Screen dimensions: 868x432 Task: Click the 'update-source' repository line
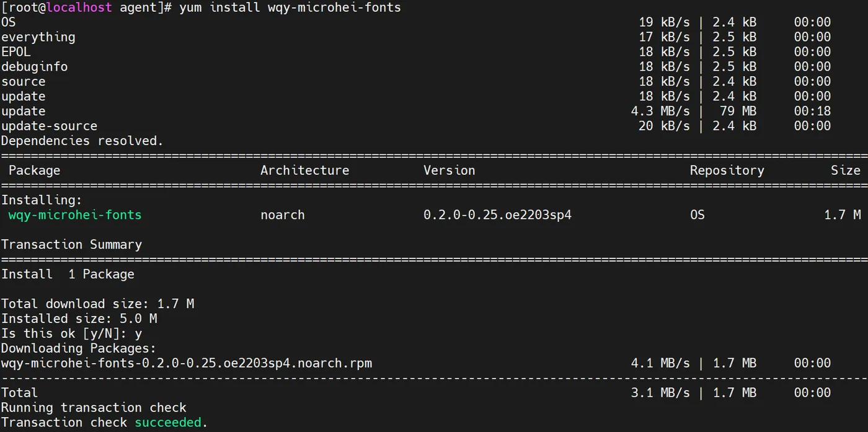pyautogui.click(x=49, y=126)
